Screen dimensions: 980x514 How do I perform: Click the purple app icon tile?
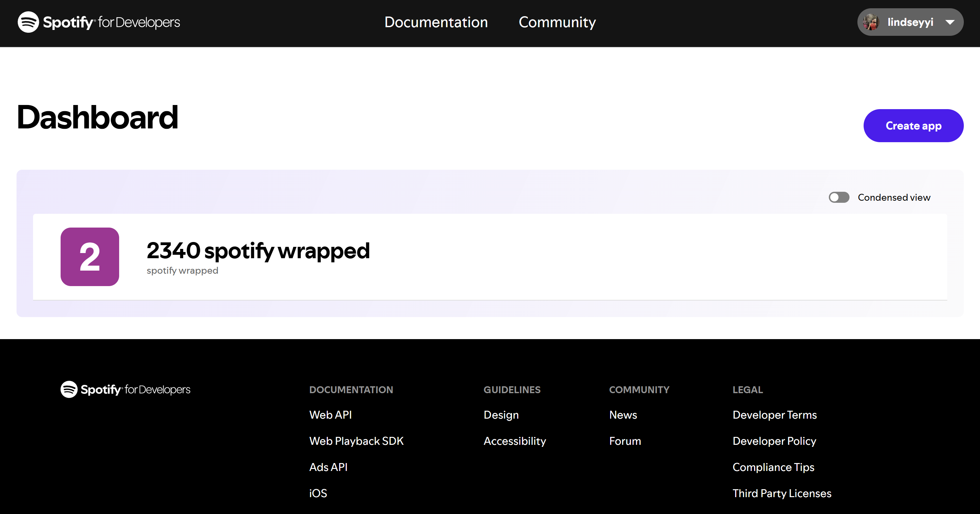pos(90,257)
